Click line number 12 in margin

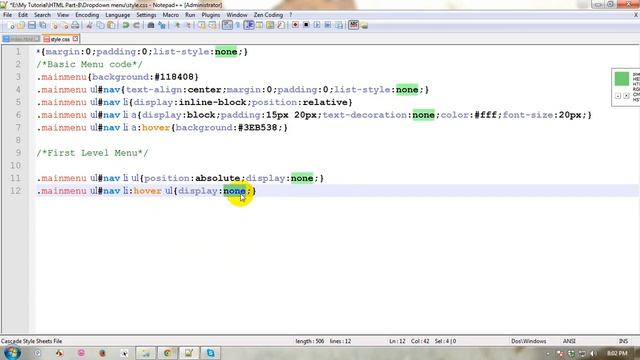(x=16, y=191)
